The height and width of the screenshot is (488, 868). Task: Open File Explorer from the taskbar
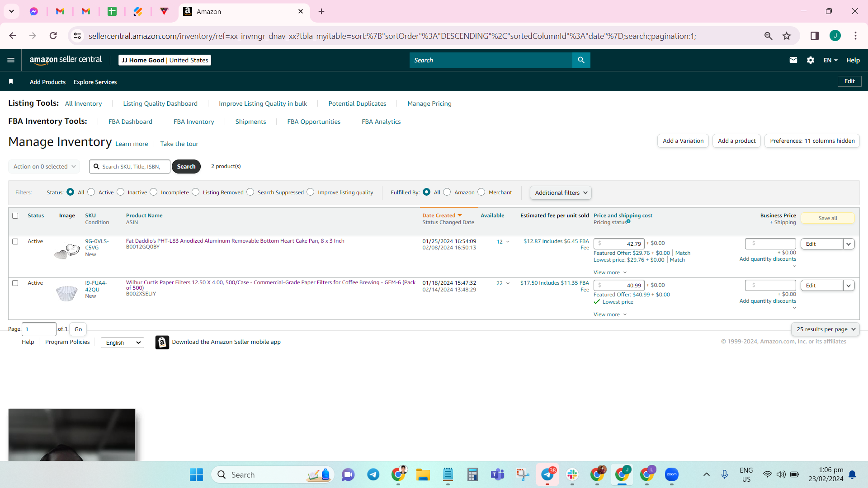tap(423, 474)
